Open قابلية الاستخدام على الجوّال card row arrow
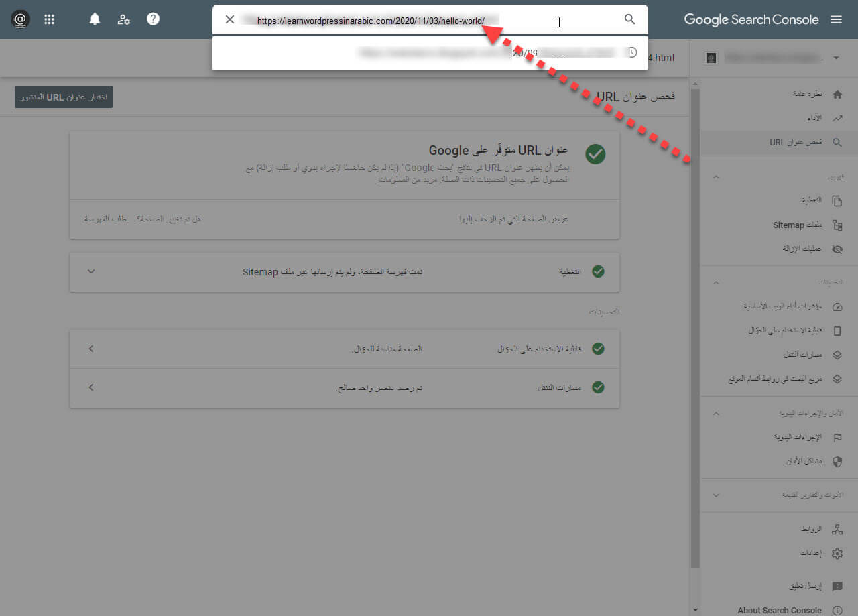858x616 pixels. 92,349
